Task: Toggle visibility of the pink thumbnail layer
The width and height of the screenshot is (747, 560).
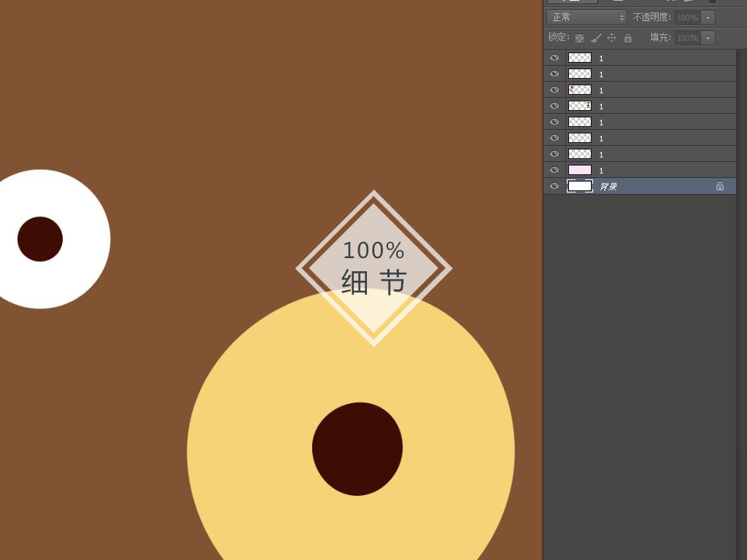Action: (x=554, y=170)
